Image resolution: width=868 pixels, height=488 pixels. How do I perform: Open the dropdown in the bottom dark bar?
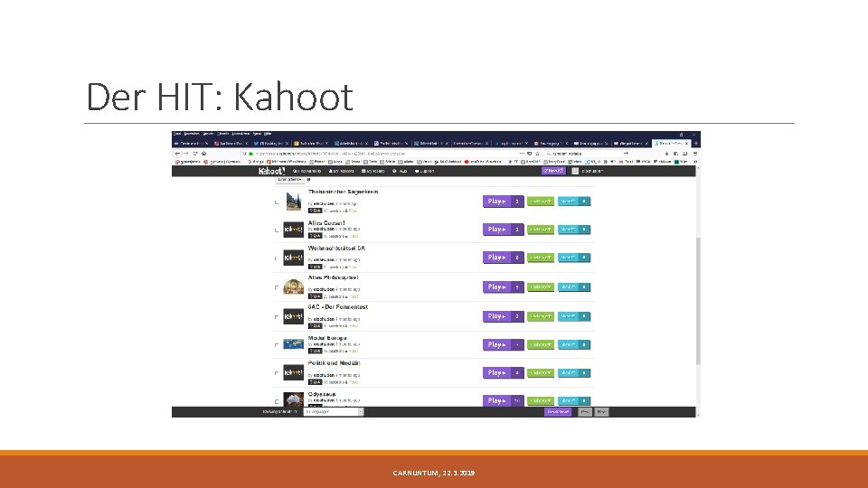pos(334,412)
